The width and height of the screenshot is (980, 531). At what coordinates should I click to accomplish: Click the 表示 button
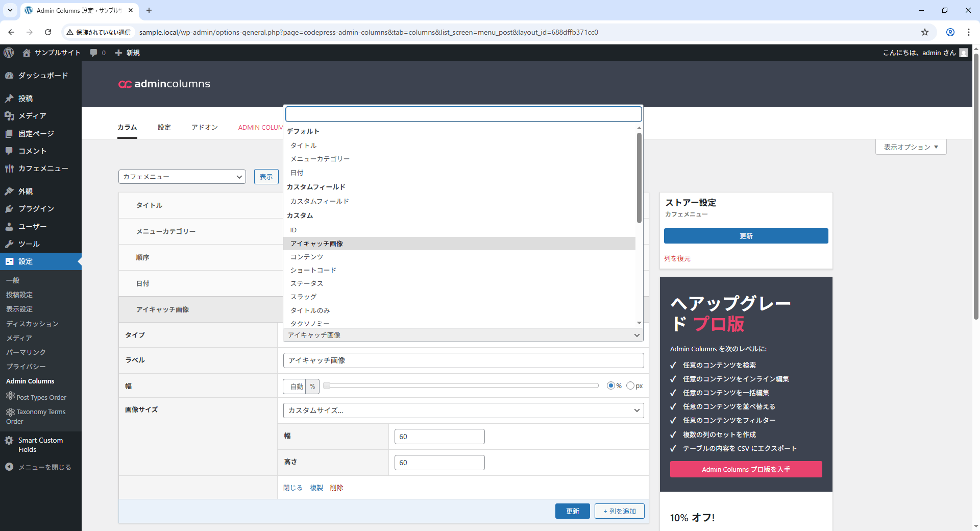(266, 177)
